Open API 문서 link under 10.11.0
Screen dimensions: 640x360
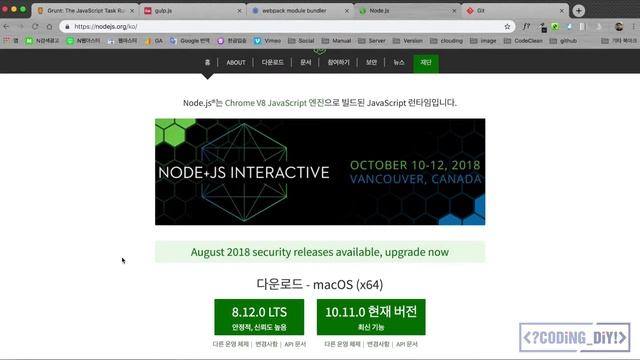407,344
